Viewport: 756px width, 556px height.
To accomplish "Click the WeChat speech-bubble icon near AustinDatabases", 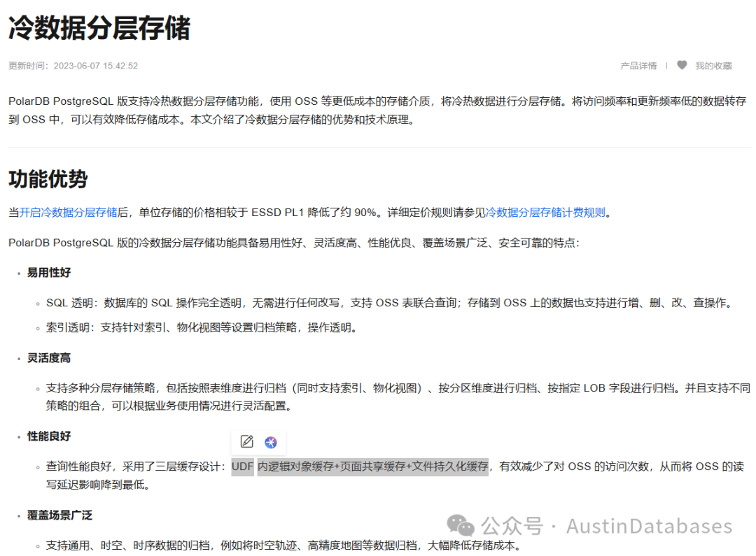I will 458,525.
